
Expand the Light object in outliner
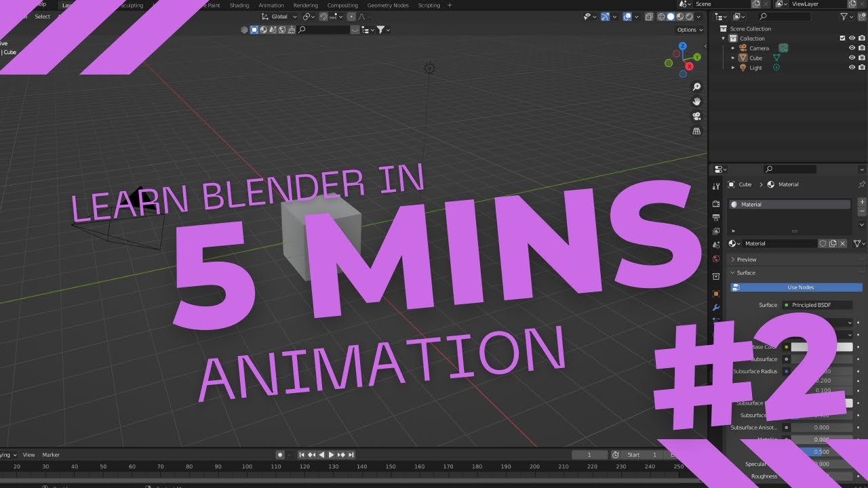coord(733,68)
